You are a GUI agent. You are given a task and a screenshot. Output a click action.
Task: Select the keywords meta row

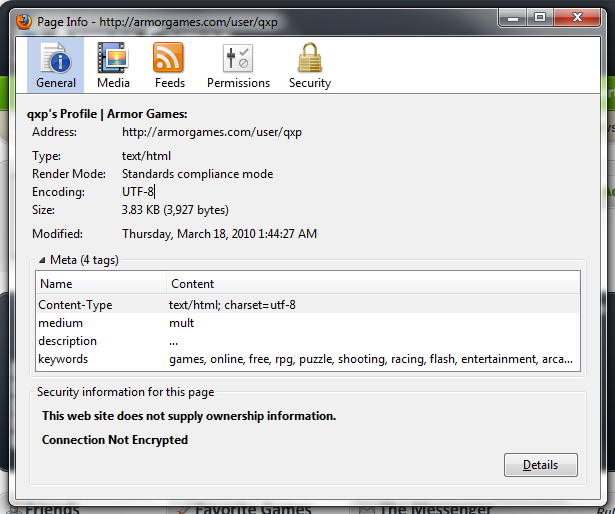coord(308,359)
